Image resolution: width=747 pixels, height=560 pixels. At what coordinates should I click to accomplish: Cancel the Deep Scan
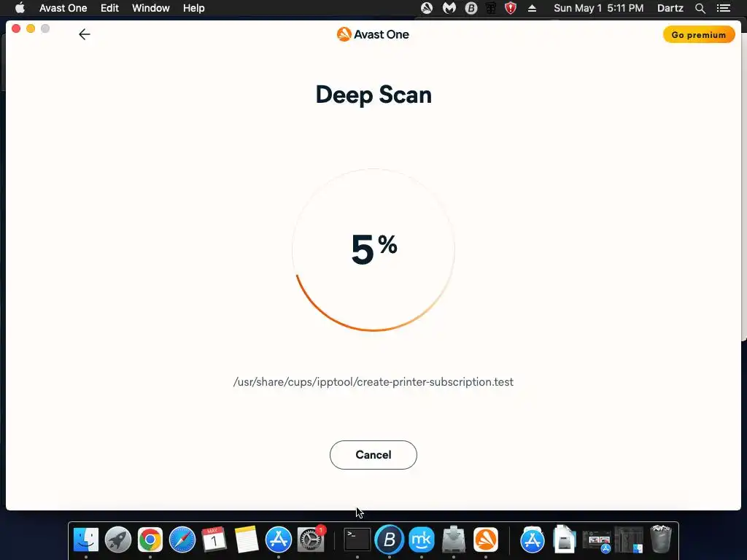[373, 455]
